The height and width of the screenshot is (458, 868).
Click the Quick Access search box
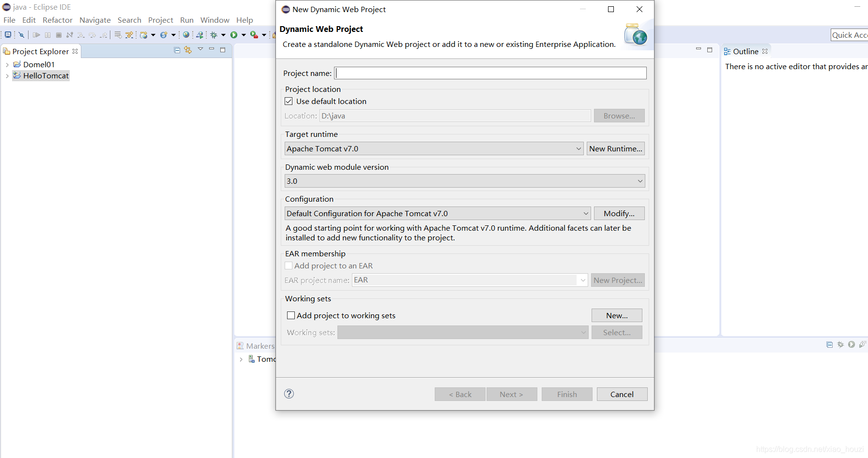pos(849,35)
